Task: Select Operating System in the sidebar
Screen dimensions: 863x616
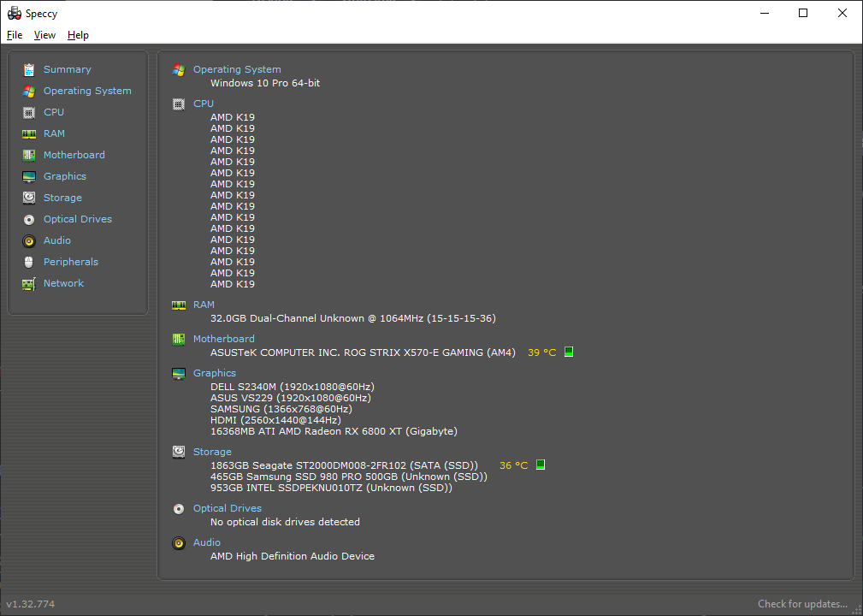Action: tap(87, 91)
